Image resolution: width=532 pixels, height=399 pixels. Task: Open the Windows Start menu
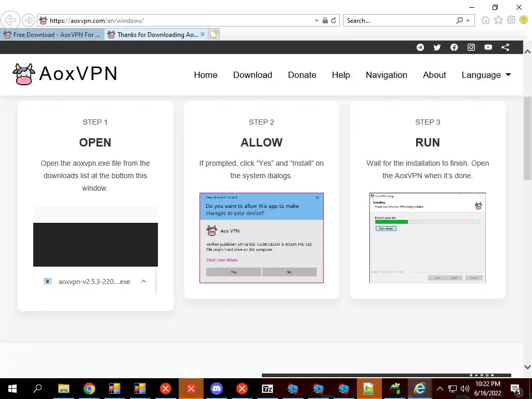[x=12, y=389]
